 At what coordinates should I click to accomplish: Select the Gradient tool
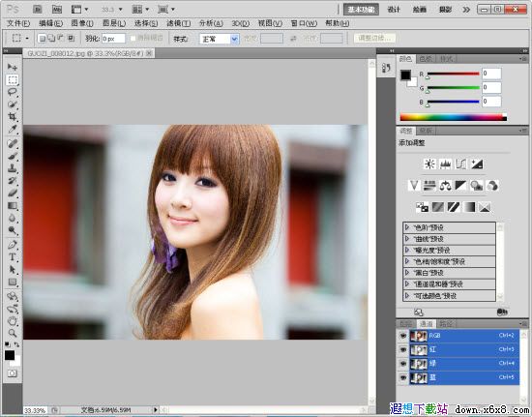[x=13, y=206]
